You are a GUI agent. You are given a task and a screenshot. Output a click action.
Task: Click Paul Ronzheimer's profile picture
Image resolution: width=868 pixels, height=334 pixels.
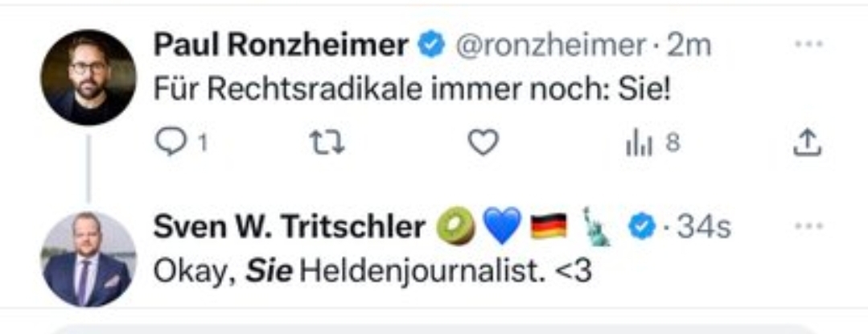point(88,77)
